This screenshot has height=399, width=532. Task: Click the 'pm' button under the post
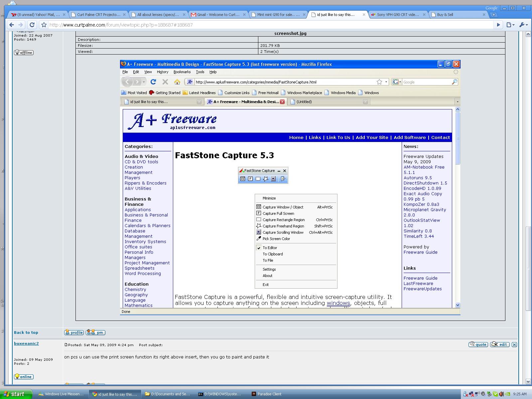[95, 332]
